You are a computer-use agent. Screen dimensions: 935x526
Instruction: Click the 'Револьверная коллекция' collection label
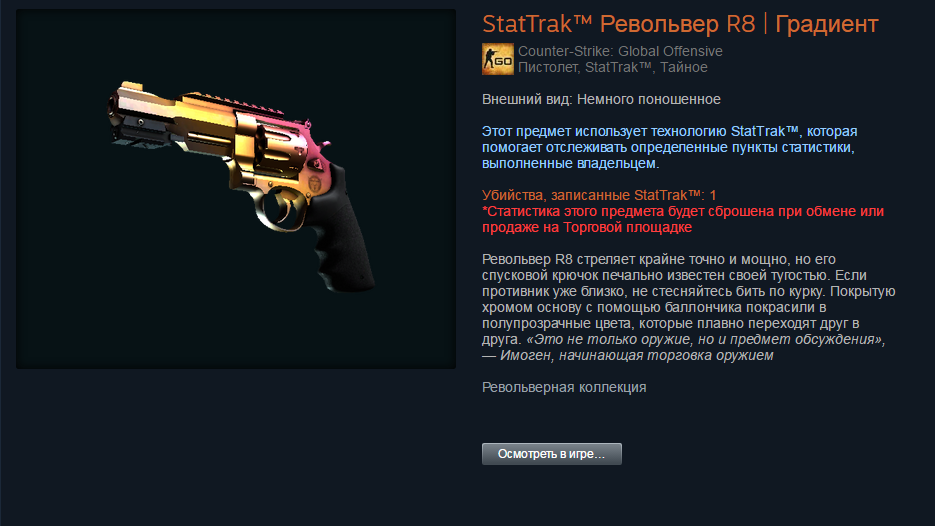tap(564, 387)
